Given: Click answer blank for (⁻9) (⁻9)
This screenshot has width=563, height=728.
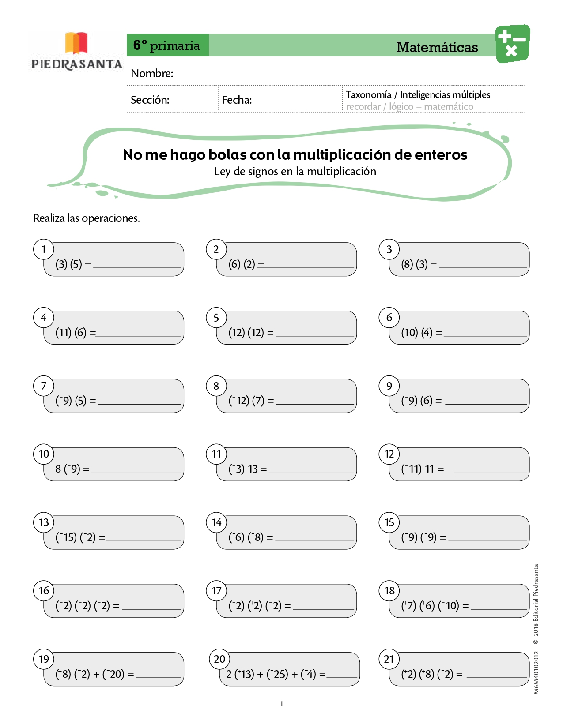Looking at the screenshot, I should click(x=487, y=540).
